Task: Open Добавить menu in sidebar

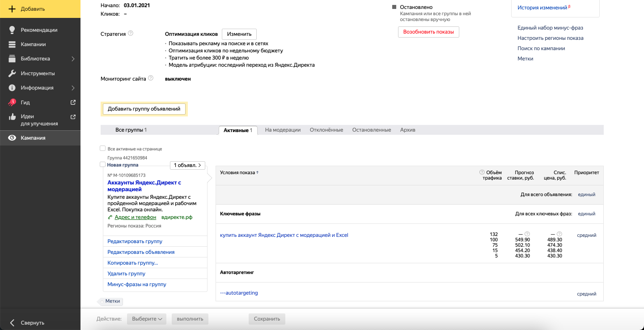Action: (x=40, y=9)
